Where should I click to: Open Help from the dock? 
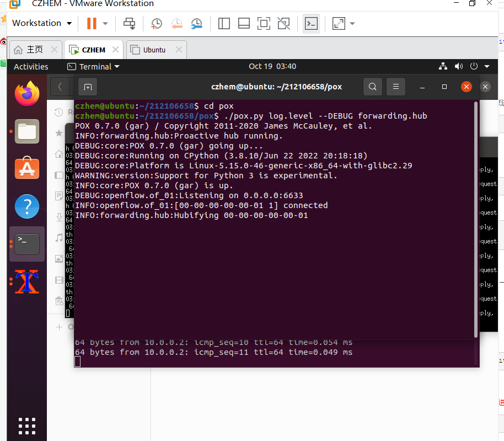(27, 206)
